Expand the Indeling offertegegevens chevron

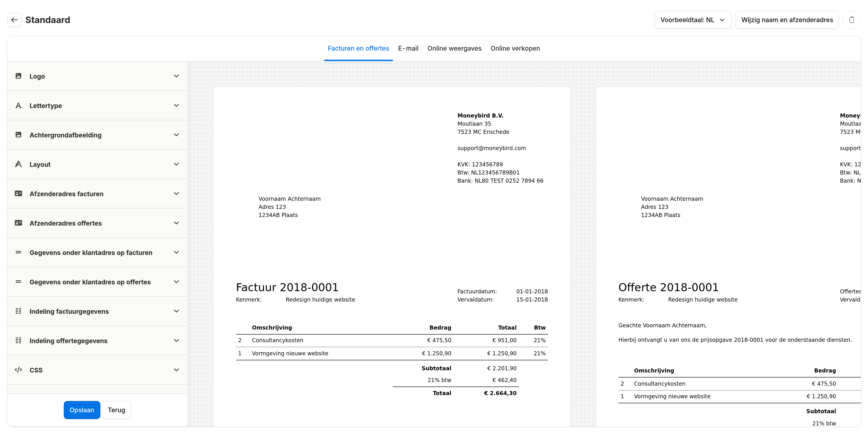click(x=176, y=340)
